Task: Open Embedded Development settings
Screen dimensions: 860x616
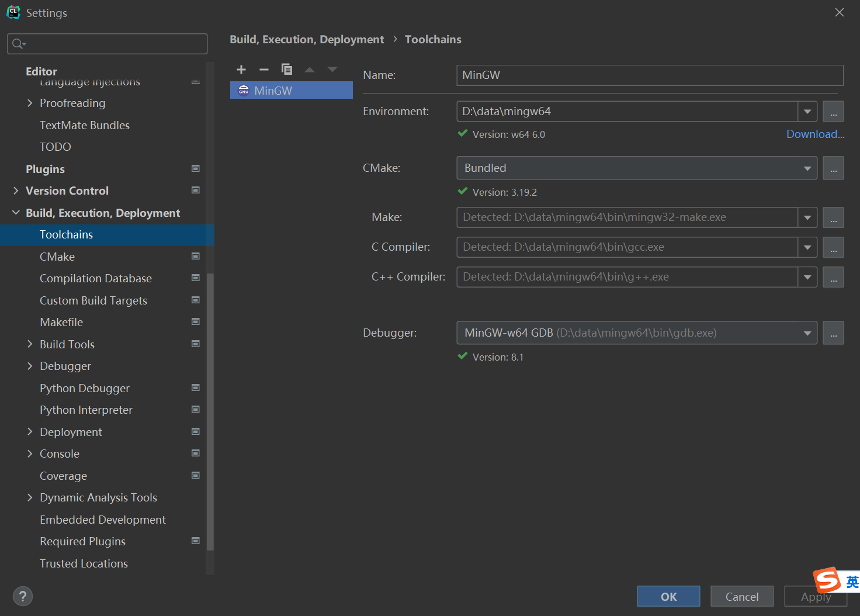Action: click(103, 520)
